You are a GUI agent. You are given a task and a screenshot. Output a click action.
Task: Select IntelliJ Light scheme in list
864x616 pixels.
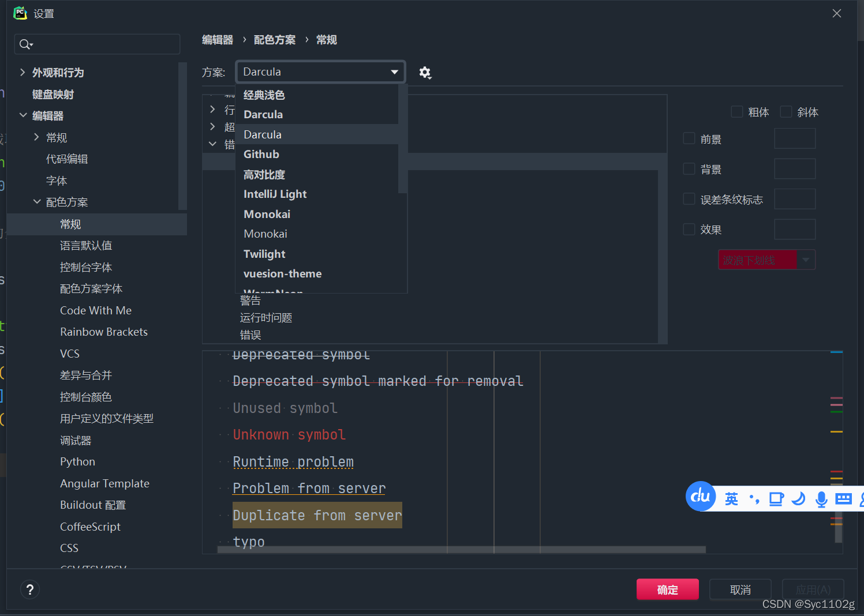(317, 194)
